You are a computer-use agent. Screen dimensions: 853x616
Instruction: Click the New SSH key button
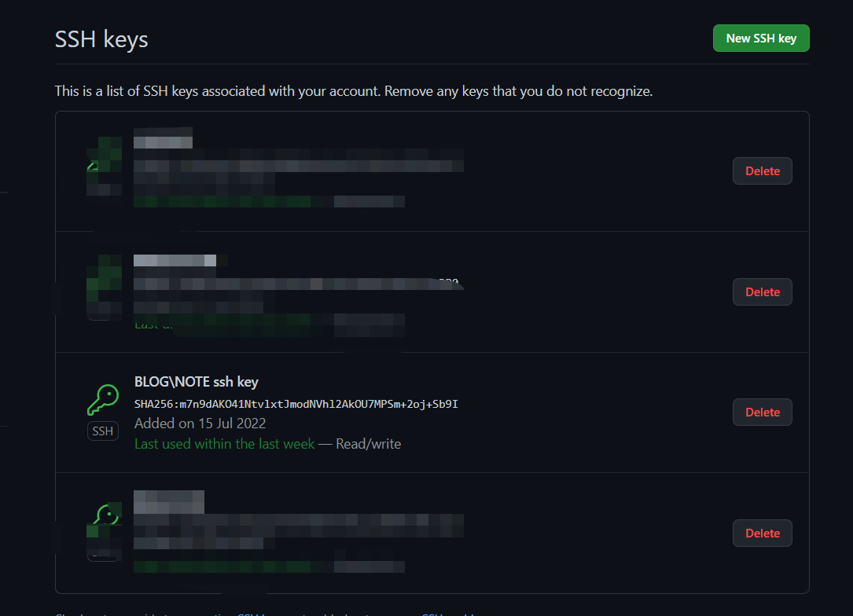click(761, 38)
